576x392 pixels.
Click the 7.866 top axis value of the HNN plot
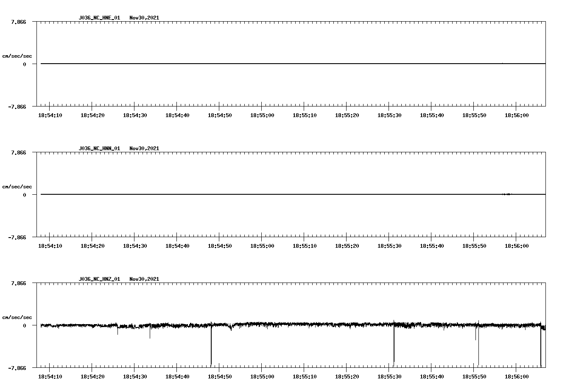(x=19, y=152)
